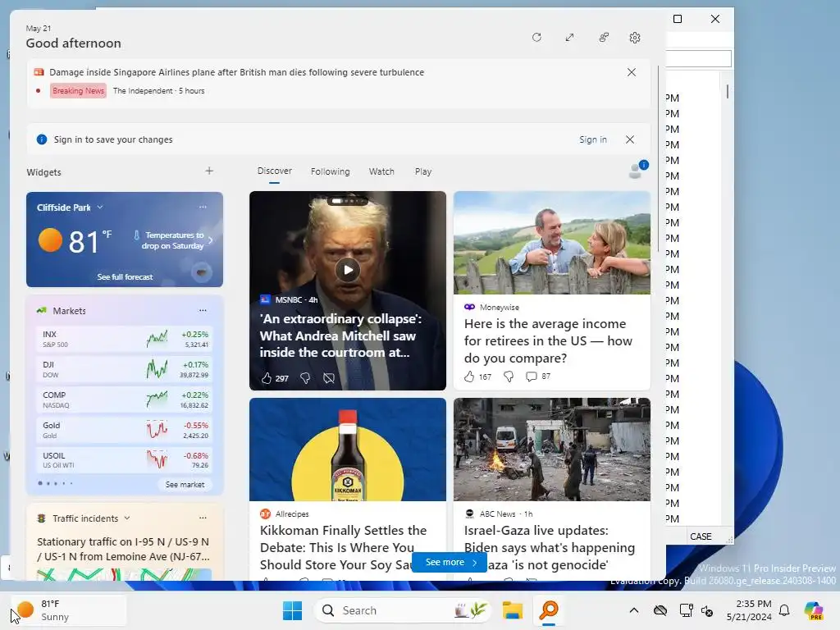The width and height of the screenshot is (840, 630).
Task: Open the traffic map thumbnail
Action: 125,574
